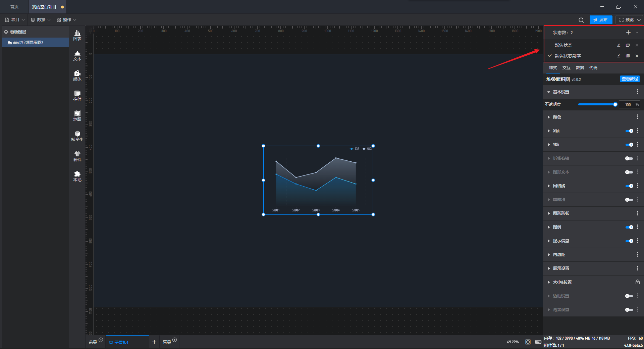Open the 控件 controls panel
Image resolution: width=644 pixels, height=349 pixels.
(77, 96)
